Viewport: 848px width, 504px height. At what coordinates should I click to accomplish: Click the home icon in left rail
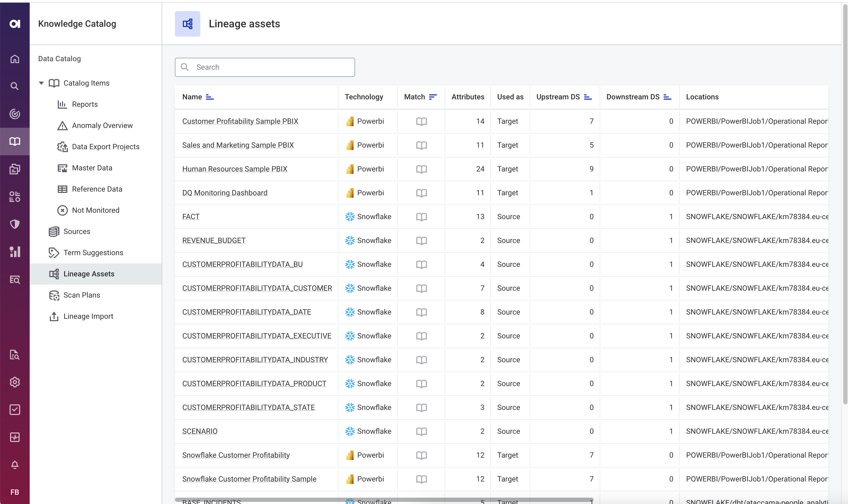(x=15, y=59)
